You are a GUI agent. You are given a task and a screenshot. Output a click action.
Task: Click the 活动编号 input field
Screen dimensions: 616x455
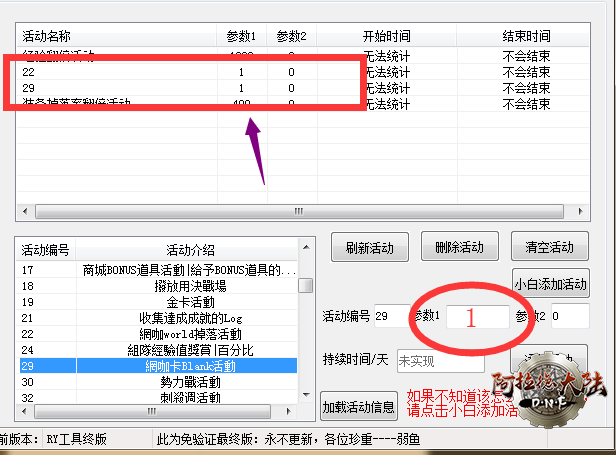[388, 317]
